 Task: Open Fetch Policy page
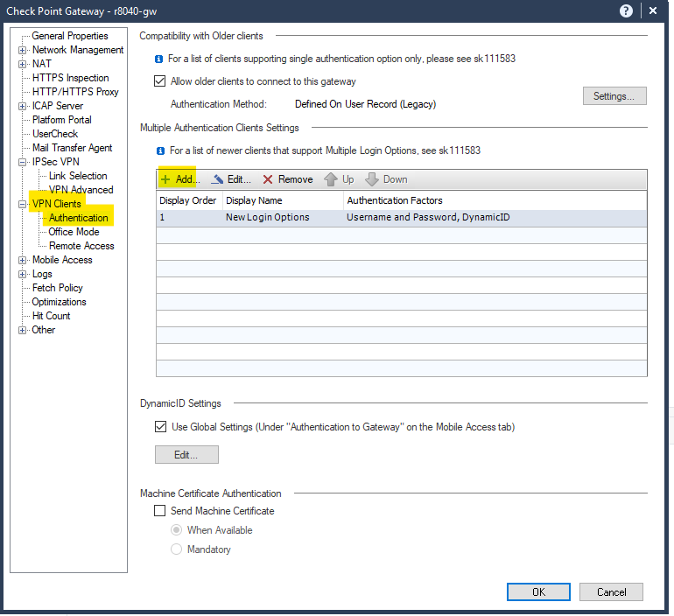pyautogui.click(x=58, y=288)
